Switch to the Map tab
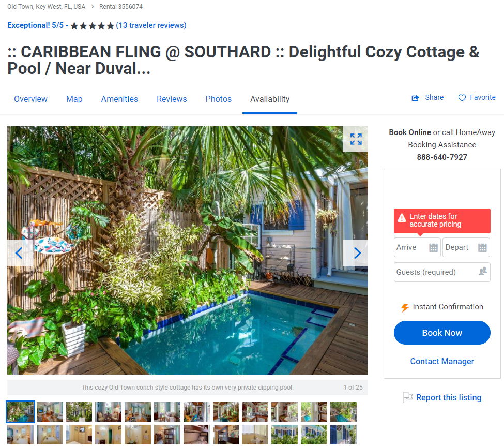 pyautogui.click(x=74, y=99)
